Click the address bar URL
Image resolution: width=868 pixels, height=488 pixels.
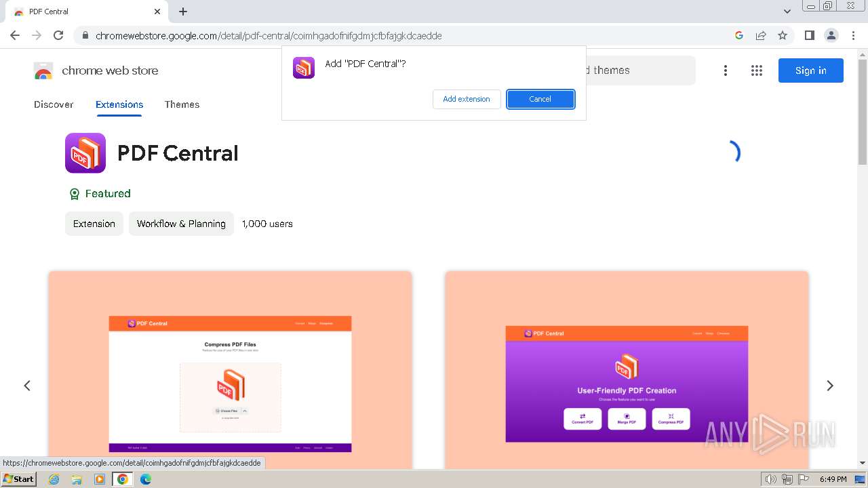point(269,36)
